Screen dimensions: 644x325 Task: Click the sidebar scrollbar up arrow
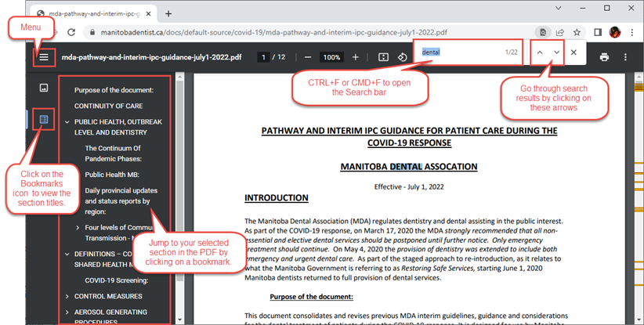coord(179,76)
